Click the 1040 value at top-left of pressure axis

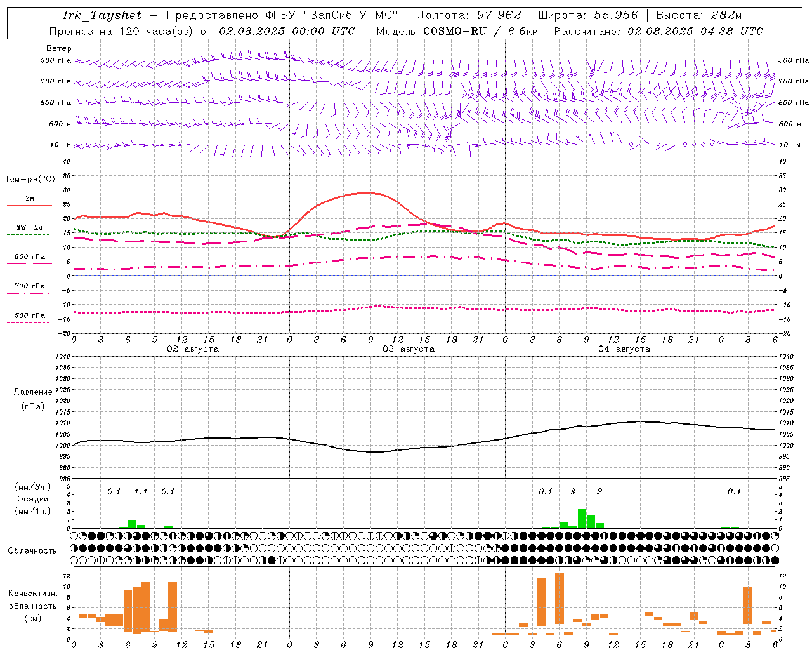(64, 357)
